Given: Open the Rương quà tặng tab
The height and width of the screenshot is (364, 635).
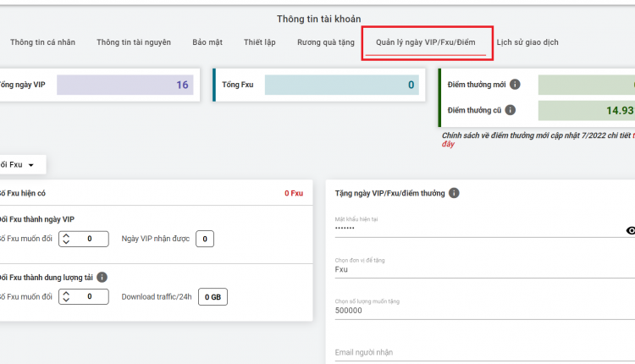Looking at the screenshot, I should click(x=326, y=42).
